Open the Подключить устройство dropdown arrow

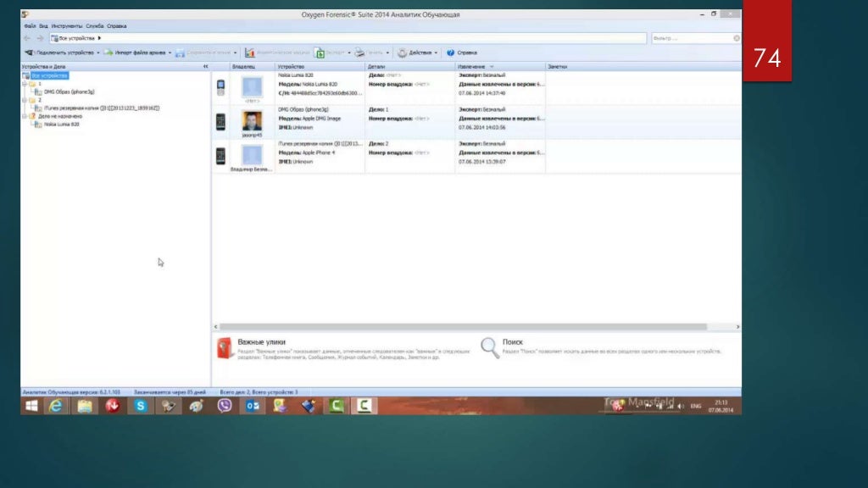click(98, 53)
